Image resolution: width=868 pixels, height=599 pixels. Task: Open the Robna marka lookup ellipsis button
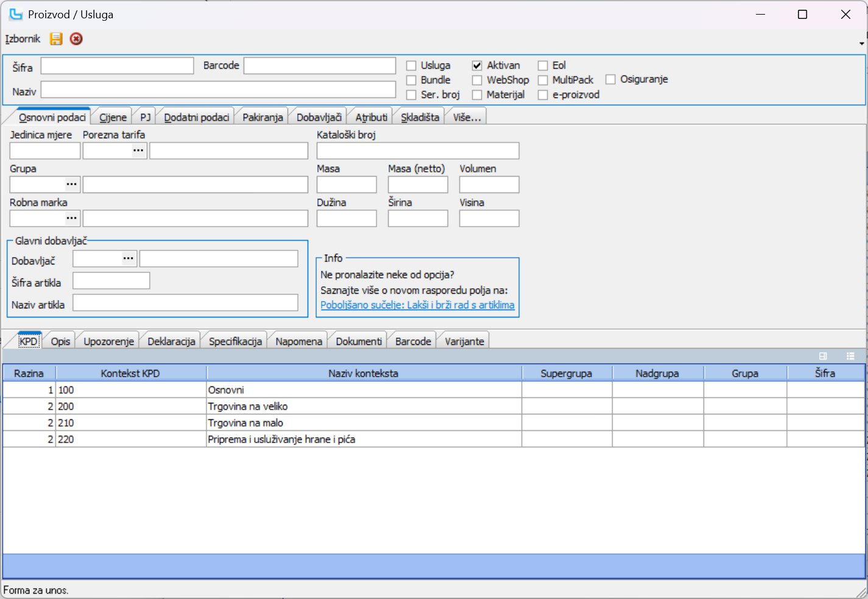point(72,218)
